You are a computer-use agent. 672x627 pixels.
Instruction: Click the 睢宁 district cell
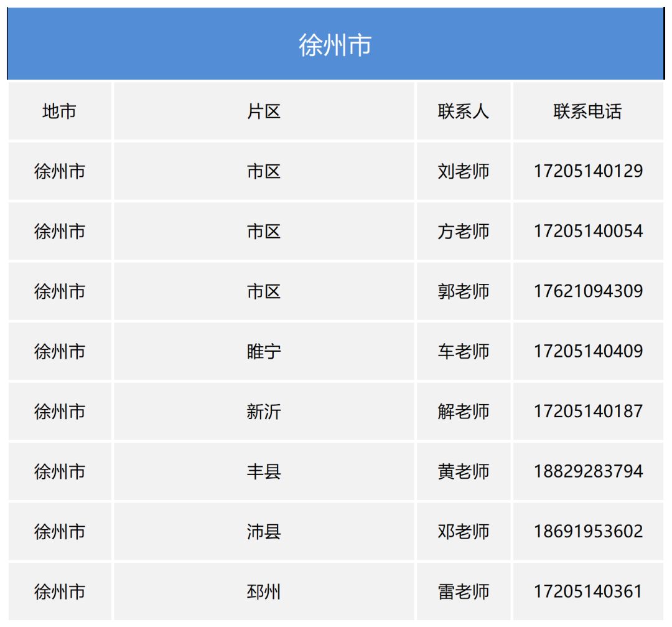[263, 351]
